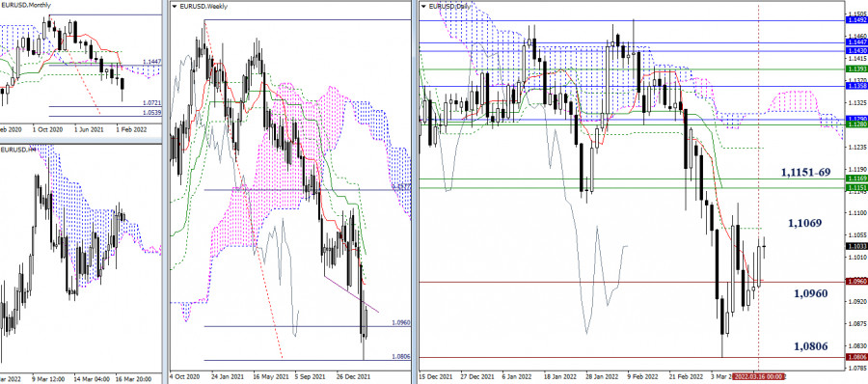
Task: Click the 1 Jun 2021 Monthly date label
Action: (90, 129)
